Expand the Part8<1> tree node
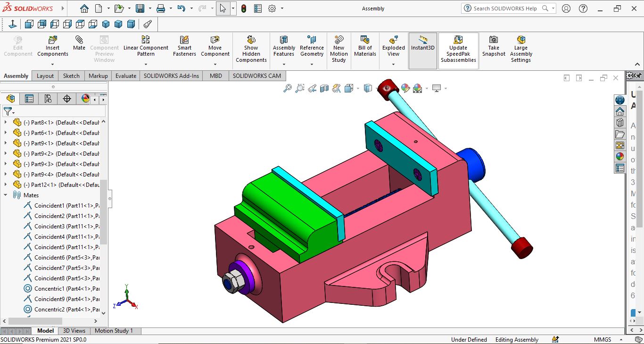644x344 pixels. (x=6, y=122)
